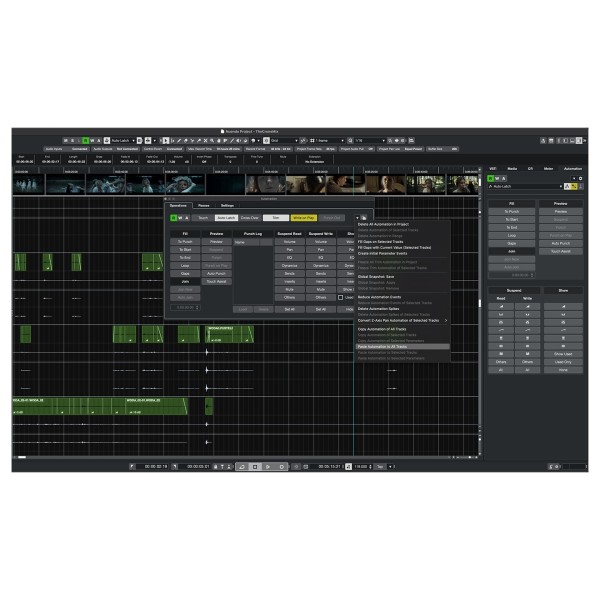
Task: Toggle Write W button in Automation window
Action: (x=180, y=218)
